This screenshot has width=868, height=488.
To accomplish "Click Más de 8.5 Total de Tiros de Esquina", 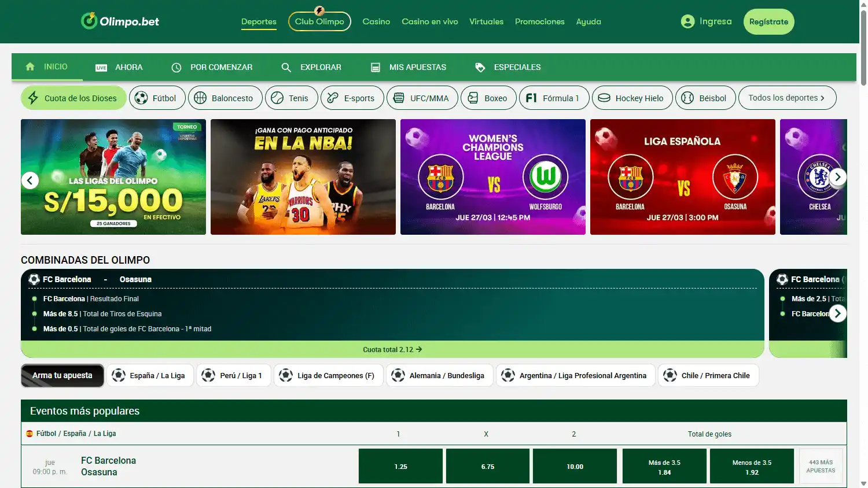I will tap(102, 314).
